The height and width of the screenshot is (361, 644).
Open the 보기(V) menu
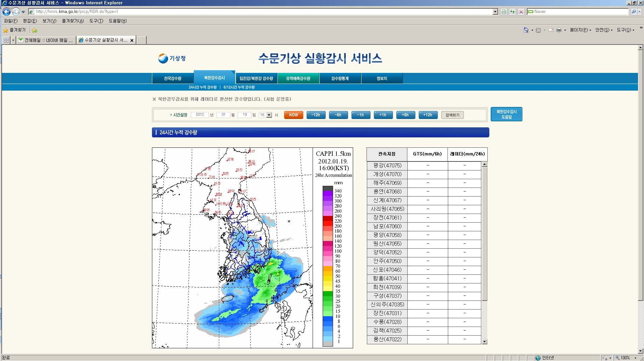49,21
